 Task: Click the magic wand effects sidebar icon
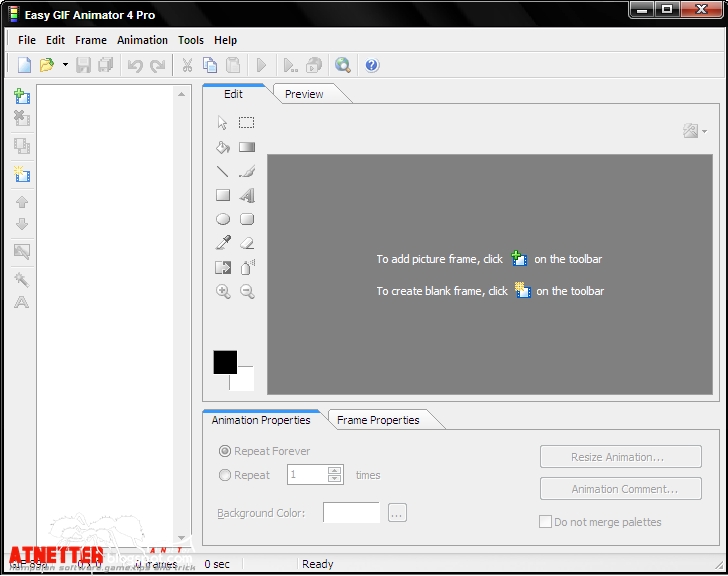pyautogui.click(x=22, y=279)
